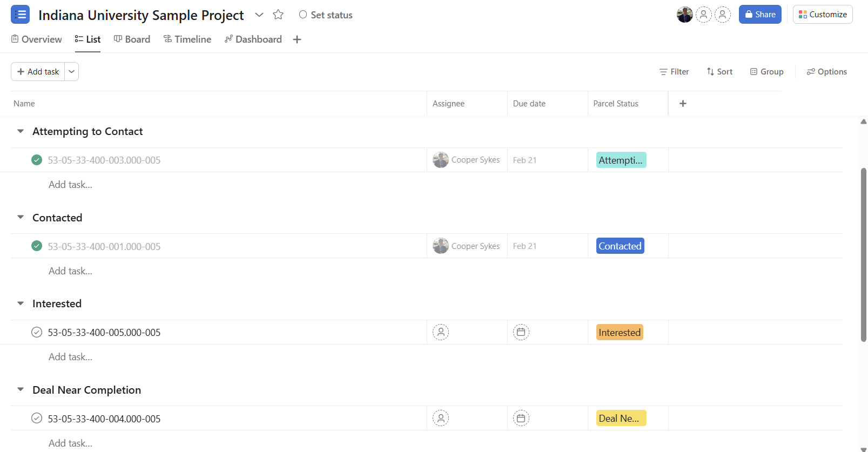
Task: Open task 53-05-33-400-004.000-005
Action: coord(104,419)
